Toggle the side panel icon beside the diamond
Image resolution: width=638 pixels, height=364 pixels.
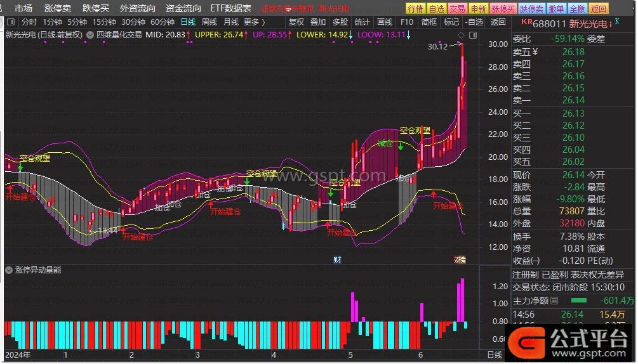(x=473, y=36)
